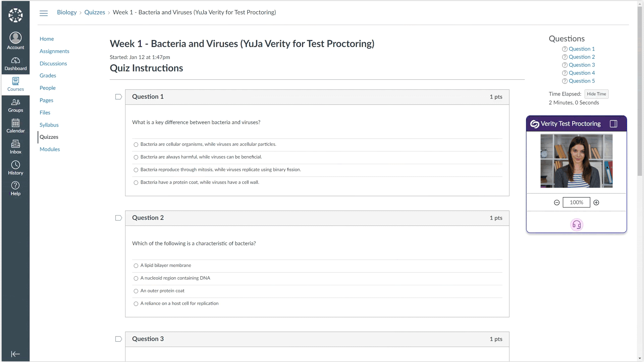
Task: Switch to the Syllabus section
Action: [x=49, y=125]
